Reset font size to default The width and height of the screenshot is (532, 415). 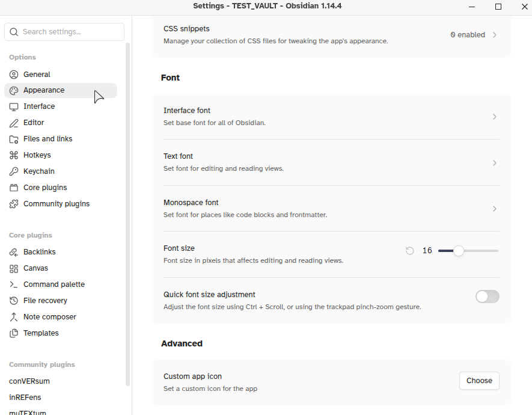click(410, 251)
